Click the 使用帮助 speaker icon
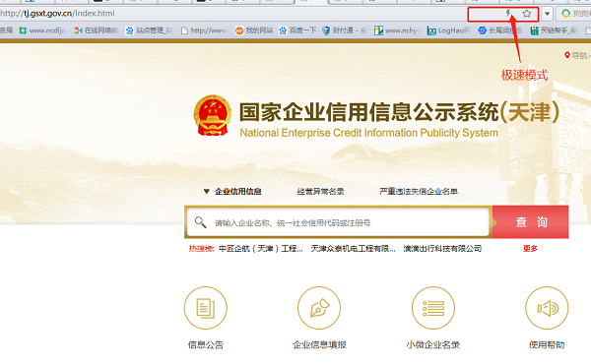The image size is (591, 364). click(x=547, y=308)
